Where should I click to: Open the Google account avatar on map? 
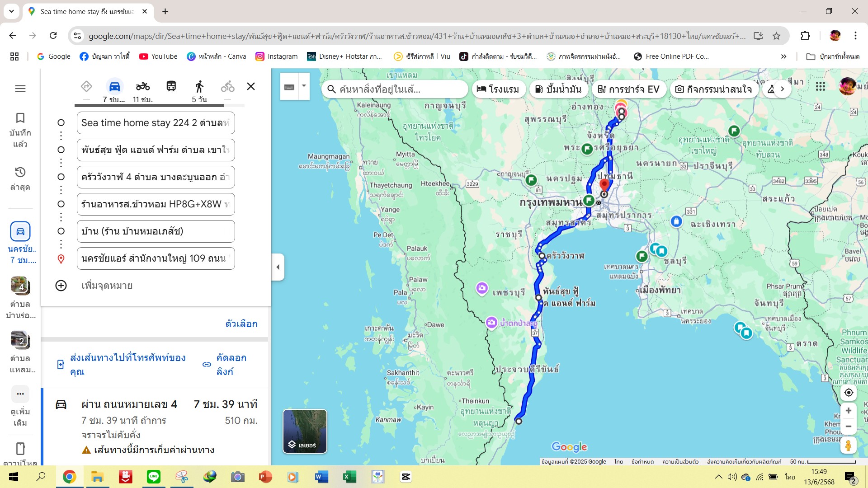click(x=847, y=86)
